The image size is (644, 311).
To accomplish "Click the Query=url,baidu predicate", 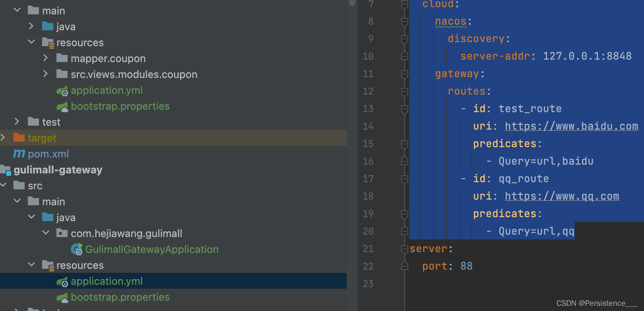I will pyautogui.click(x=546, y=161).
